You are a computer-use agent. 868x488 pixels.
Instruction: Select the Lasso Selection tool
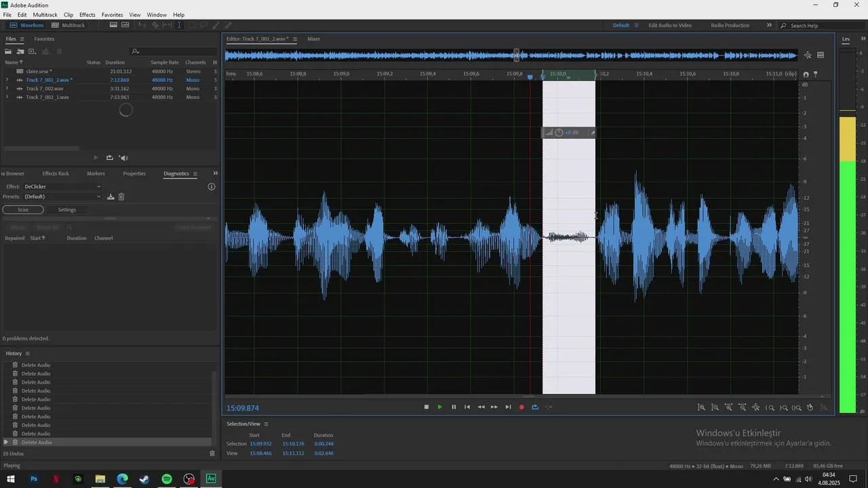(x=203, y=25)
